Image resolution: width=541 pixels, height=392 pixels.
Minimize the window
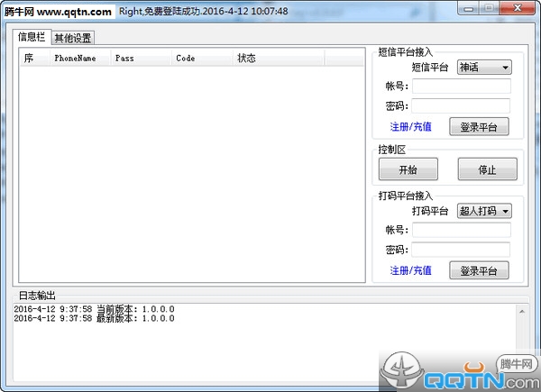[469, 8]
